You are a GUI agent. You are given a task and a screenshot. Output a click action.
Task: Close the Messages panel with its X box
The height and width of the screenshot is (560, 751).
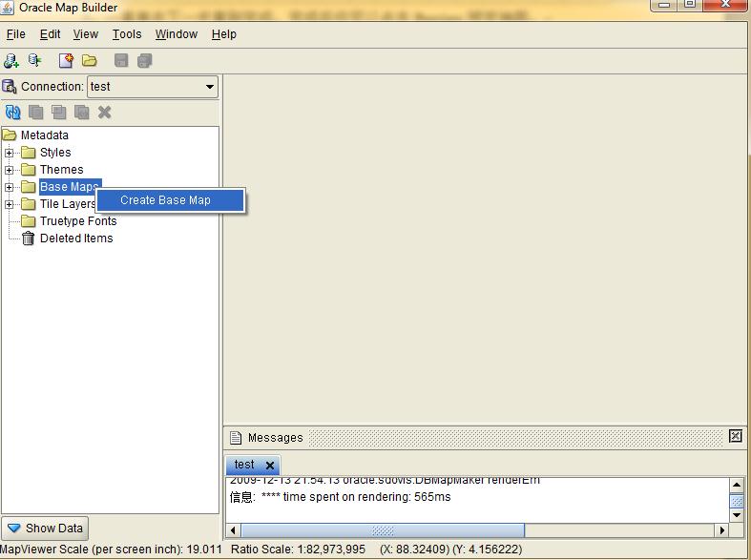(x=735, y=436)
